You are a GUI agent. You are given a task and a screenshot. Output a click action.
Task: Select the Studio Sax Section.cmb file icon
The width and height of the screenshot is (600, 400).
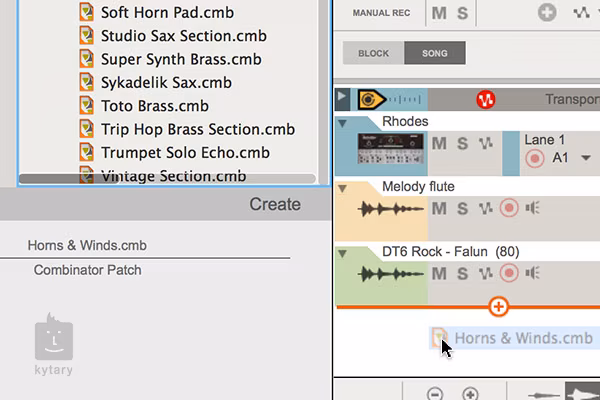(86, 35)
